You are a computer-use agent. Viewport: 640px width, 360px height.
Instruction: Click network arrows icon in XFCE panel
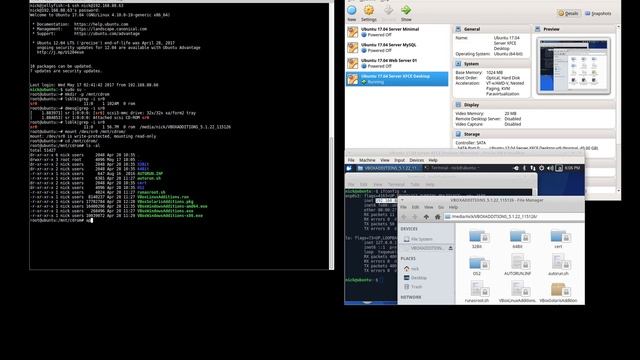pyautogui.click(x=533, y=168)
